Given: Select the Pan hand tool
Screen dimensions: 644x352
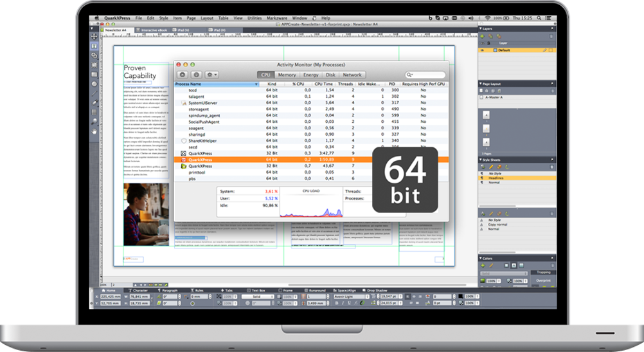Looking at the screenshot, I should [94, 131].
